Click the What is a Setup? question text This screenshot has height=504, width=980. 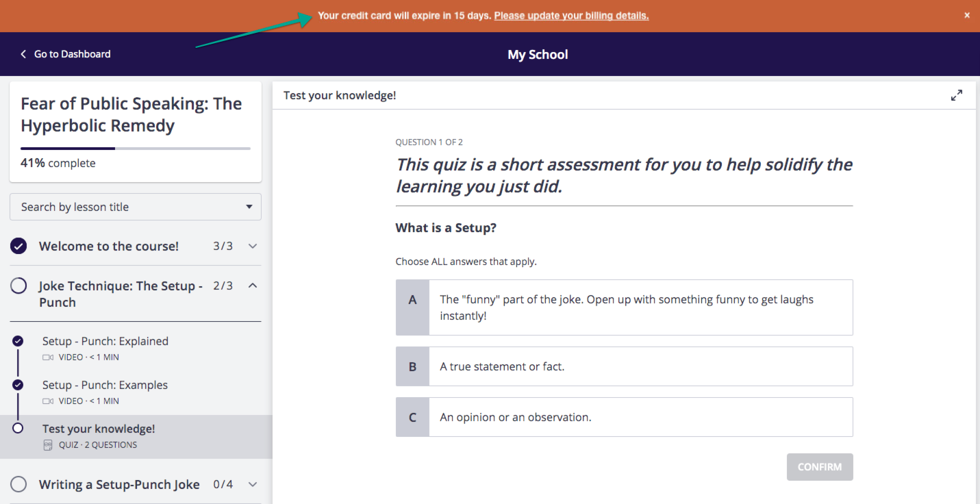(x=446, y=227)
